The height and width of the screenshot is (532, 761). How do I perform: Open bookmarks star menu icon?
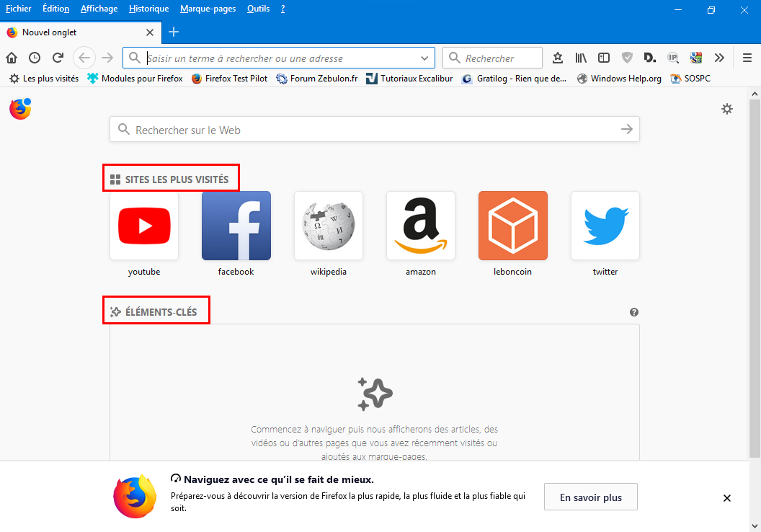558,58
